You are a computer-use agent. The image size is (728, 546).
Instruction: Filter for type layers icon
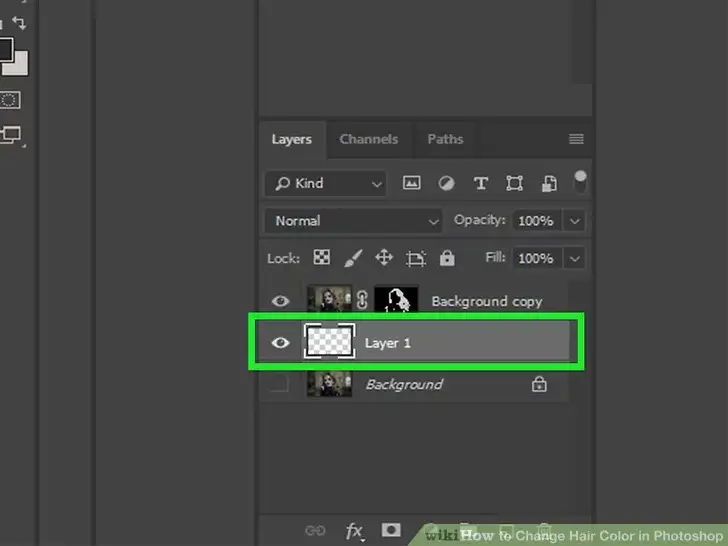(x=480, y=183)
